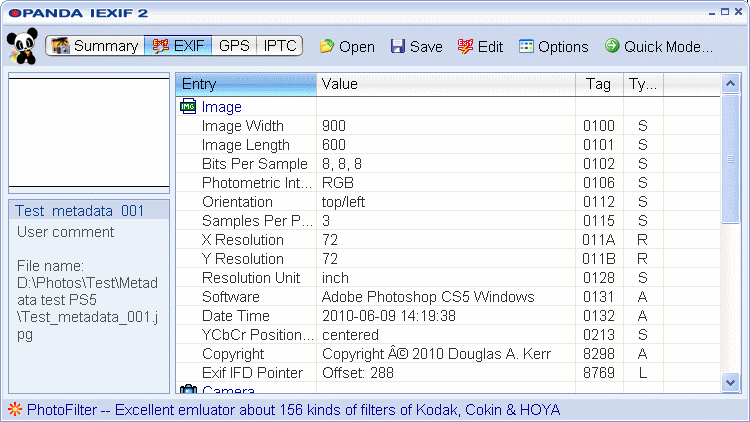This screenshot has width=750, height=422.
Task: Click the File name path text
Action: pos(88,300)
